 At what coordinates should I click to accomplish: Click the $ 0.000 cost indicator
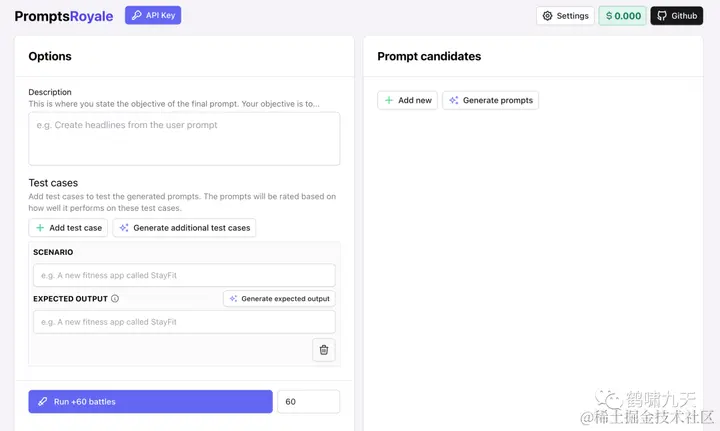tap(623, 16)
